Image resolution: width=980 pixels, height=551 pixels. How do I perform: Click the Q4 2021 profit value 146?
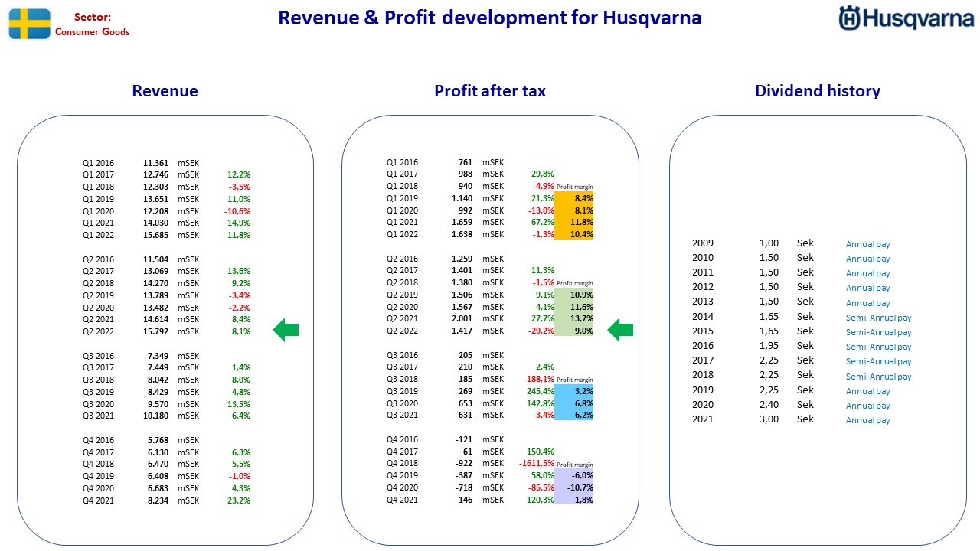click(x=465, y=500)
